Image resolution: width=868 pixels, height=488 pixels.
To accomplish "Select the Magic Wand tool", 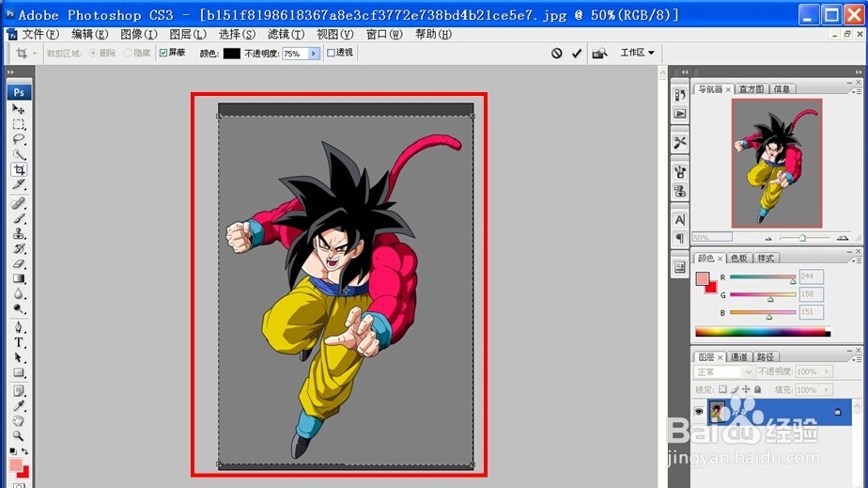I will (x=19, y=154).
